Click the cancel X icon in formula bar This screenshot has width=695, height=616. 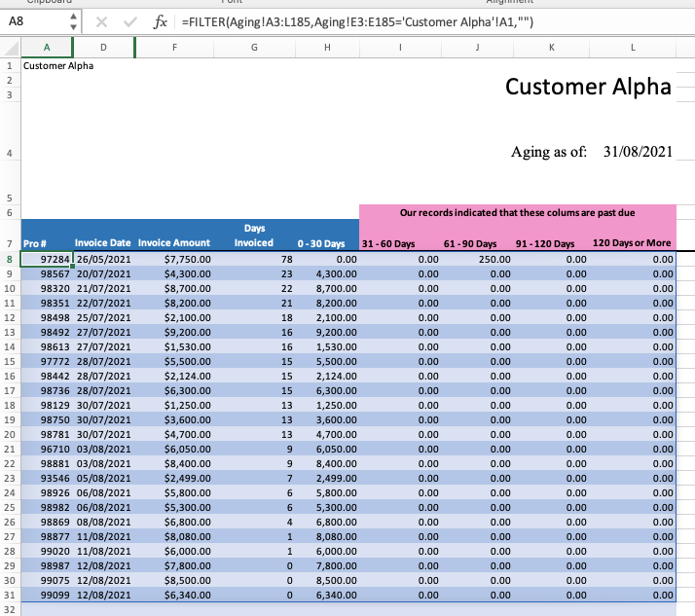[x=101, y=21]
